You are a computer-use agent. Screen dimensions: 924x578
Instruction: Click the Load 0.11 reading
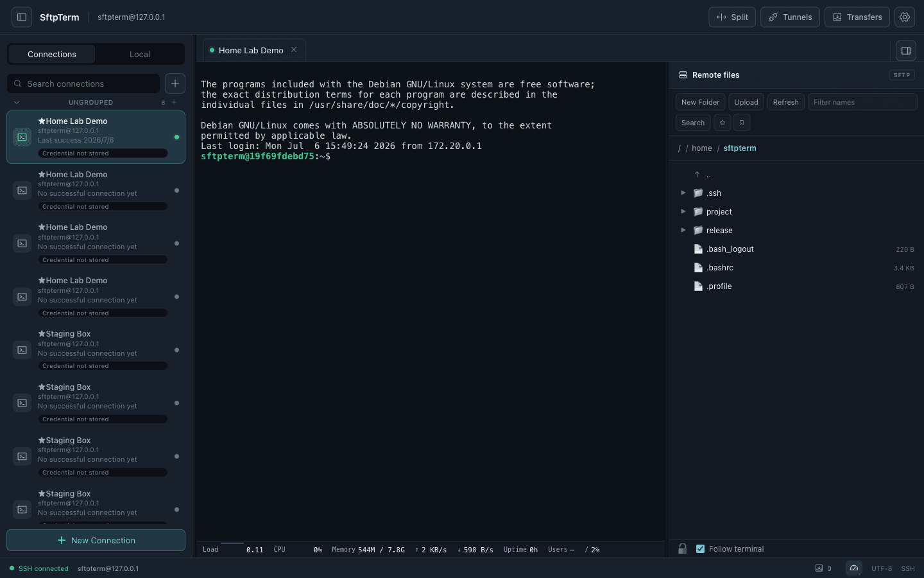click(233, 550)
